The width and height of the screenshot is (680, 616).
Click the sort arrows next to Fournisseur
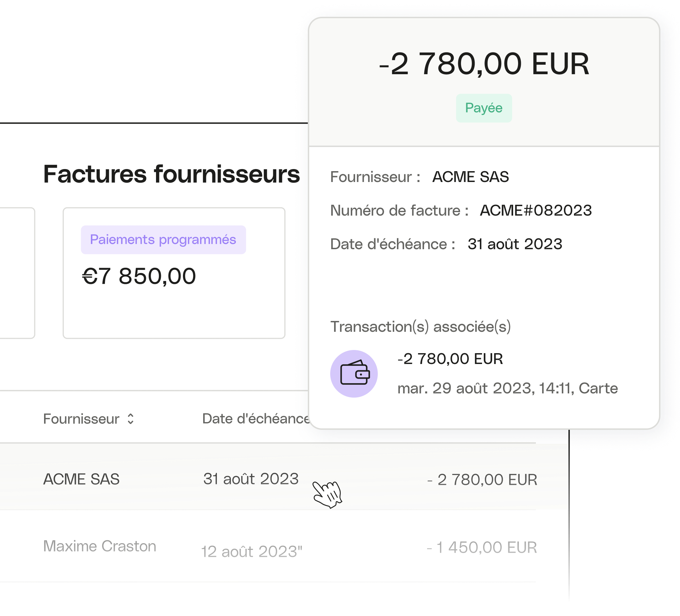(130, 419)
